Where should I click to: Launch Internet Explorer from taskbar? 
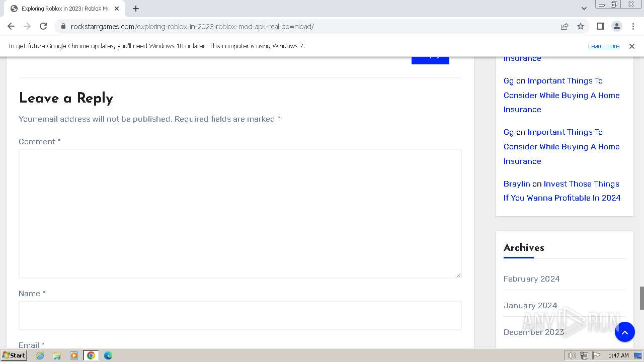click(x=40, y=355)
